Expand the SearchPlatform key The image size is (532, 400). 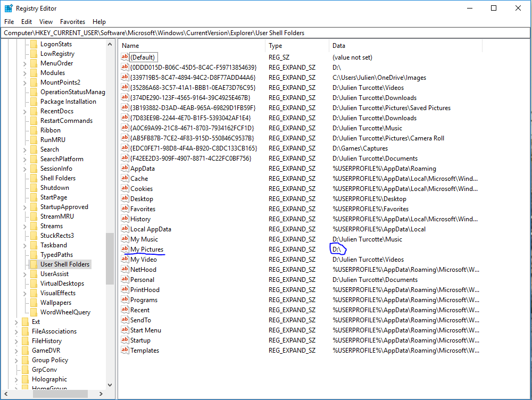click(25, 159)
